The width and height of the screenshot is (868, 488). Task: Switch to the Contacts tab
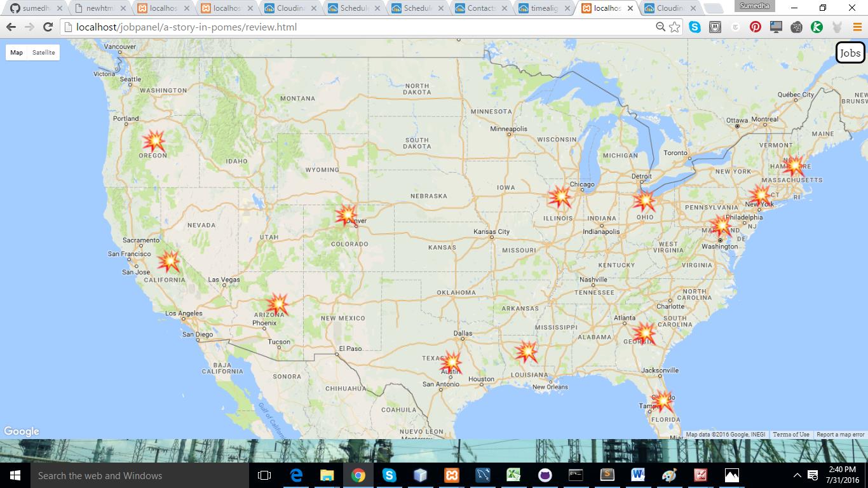coord(481,8)
